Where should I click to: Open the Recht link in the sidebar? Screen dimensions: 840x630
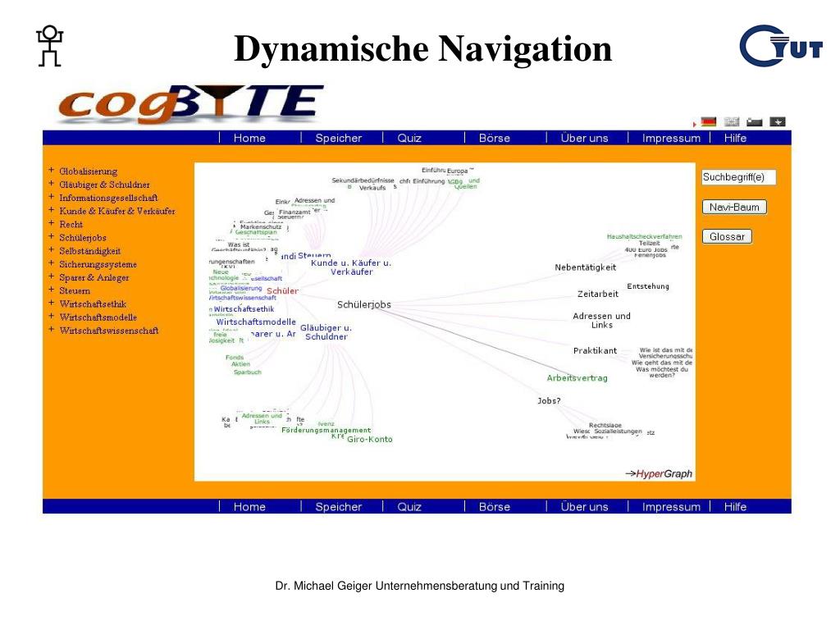point(71,225)
